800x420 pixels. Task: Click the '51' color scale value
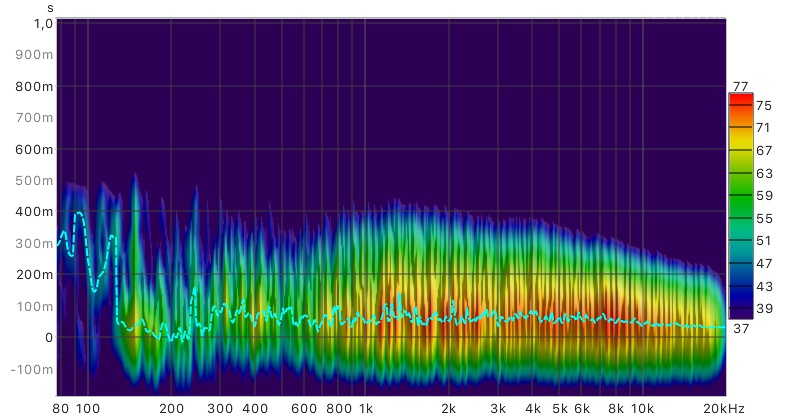point(764,240)
